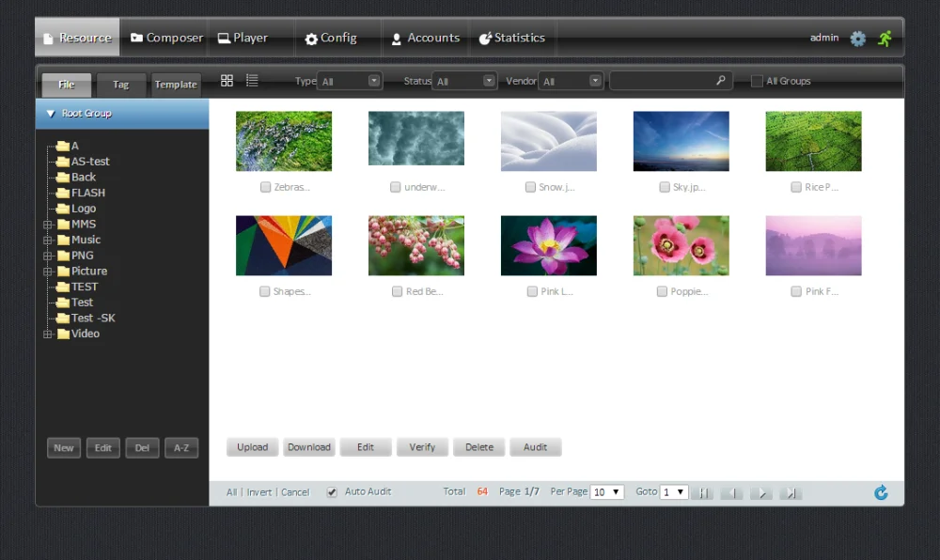Select the Snow image checkbox
940x560 pixels.
pos(530,187)
